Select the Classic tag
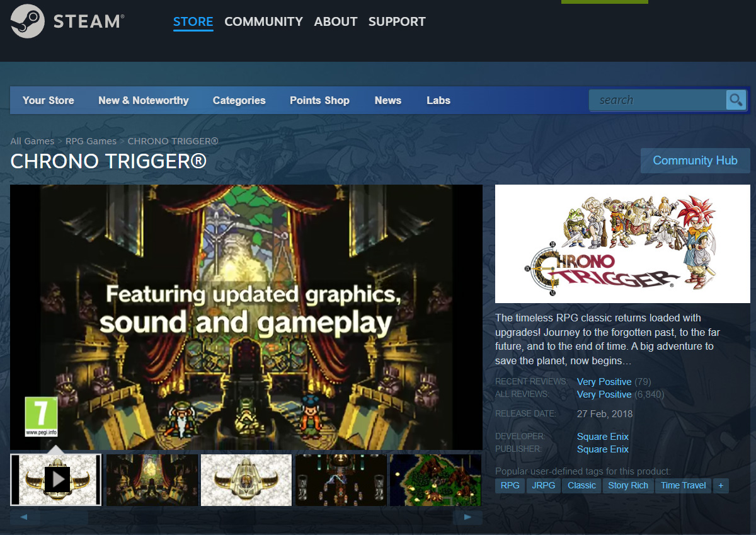Screen dimensions: 756x535 click(x=581, y=485)
